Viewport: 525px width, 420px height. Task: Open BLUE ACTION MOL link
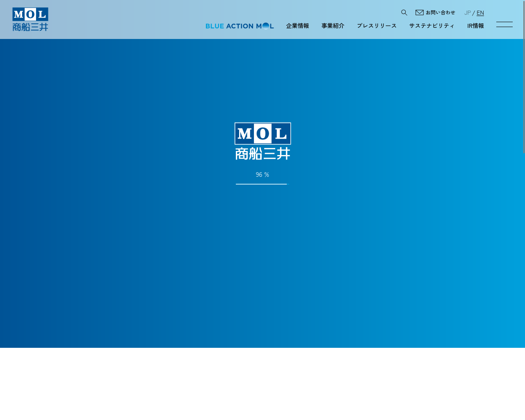click(240, 26)
